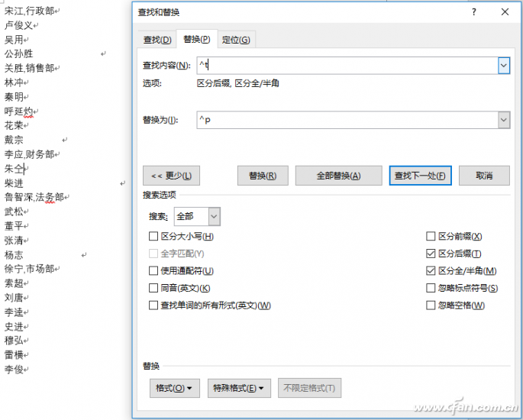The height and width of the screenshot is (420, 523).
Task: Toggle 区分前缀(X) checkbox
Action: pos(431,237)
